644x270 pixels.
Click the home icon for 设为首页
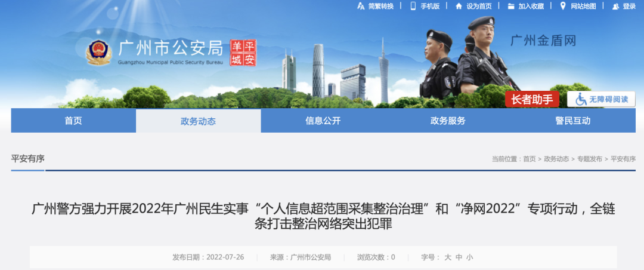tap(459, 6)
